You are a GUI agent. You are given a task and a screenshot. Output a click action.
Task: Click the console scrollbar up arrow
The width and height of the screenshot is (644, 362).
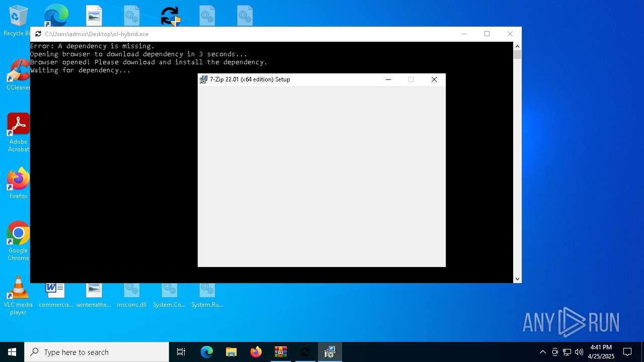(x=517, y=46)
